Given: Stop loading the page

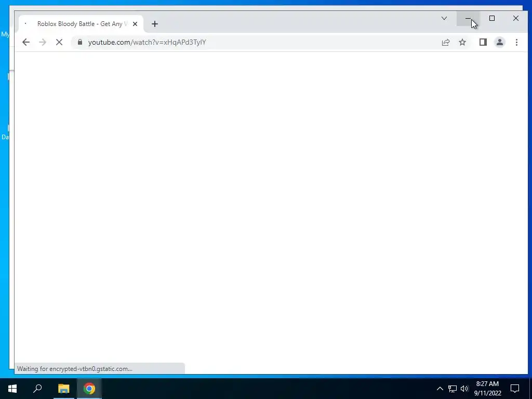Looking at the screenshot, I should coord(59,42).
